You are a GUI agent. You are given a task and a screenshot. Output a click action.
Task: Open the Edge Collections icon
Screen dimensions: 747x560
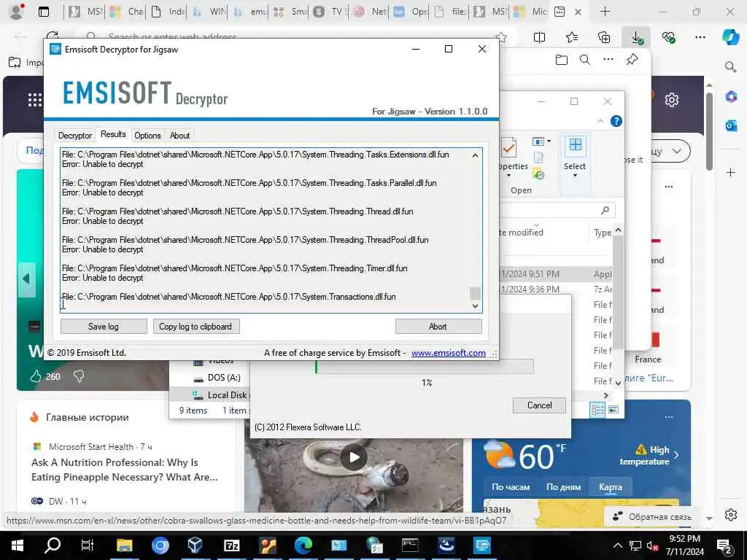(603, 38)
